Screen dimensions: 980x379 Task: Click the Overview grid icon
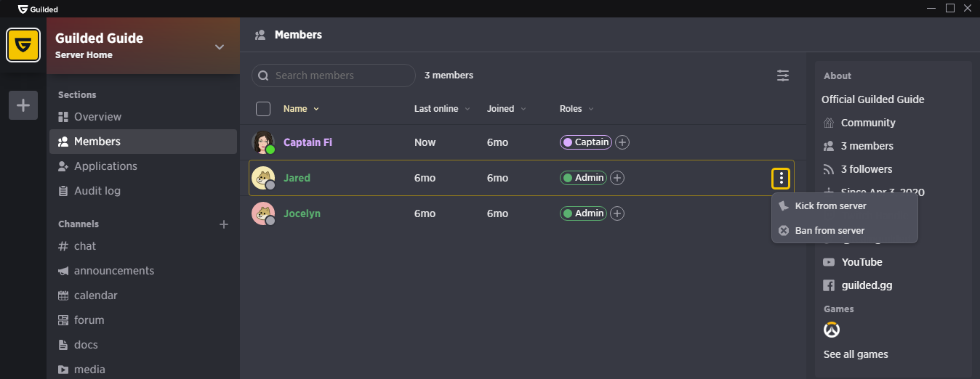[x=63, y=117]
